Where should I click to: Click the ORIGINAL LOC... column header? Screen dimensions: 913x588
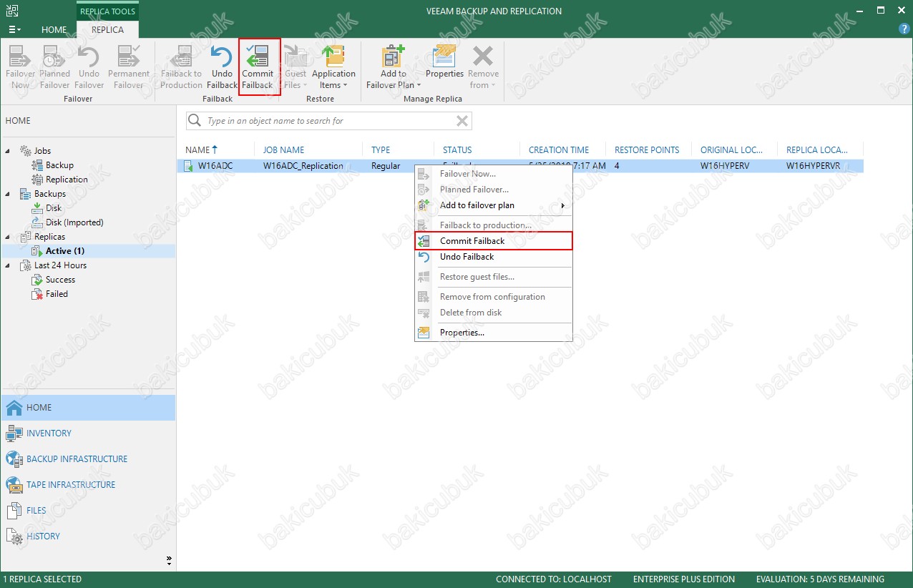pyautogui.click(x=733, y=150)
